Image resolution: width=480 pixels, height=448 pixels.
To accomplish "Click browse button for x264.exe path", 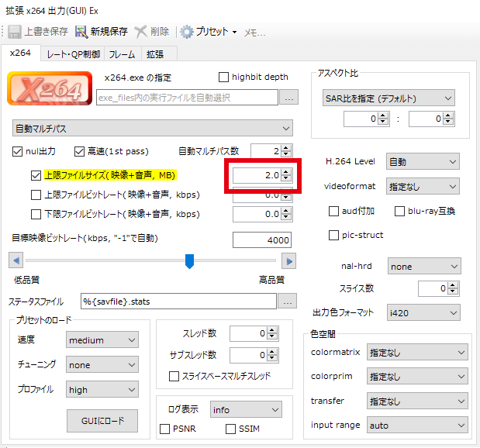I will click(x=288, y=98).
